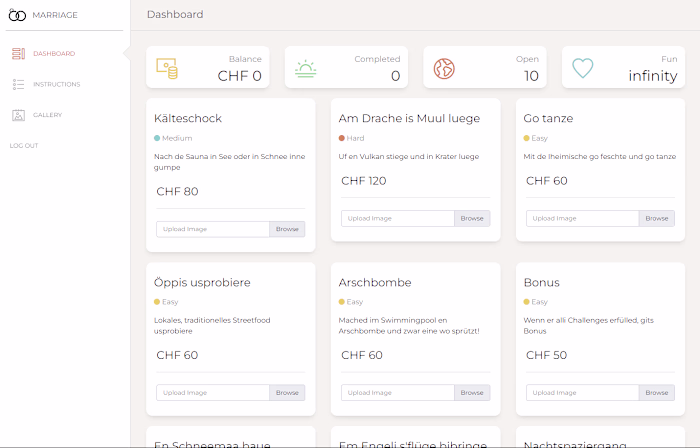Click the Open count 10 value
Screen dimensions: 700x448
[531, 76]
